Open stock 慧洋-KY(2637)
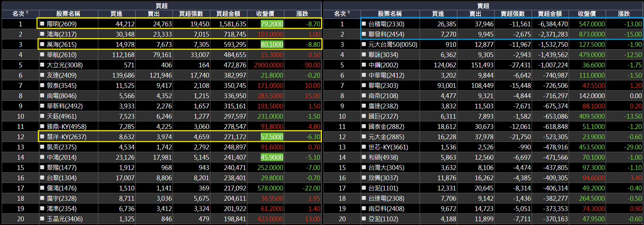The width and height of the screenshot is (644, 225). [67, 137]
